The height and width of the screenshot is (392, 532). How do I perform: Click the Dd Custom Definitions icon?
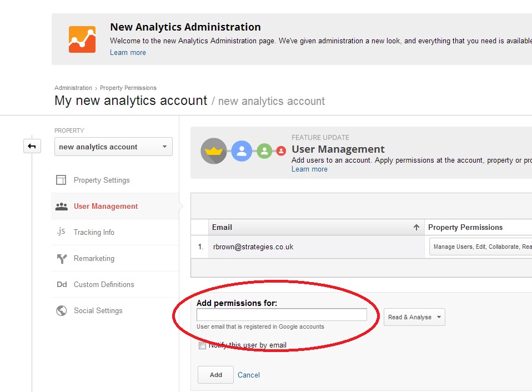pyautogui.click(x=62, y=284)
